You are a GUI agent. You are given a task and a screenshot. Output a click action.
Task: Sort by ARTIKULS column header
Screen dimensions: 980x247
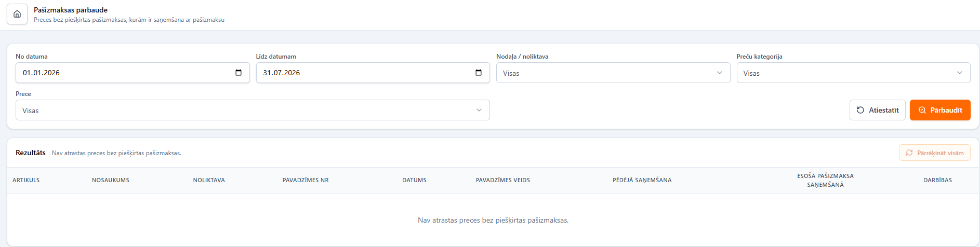coord(26,180)
